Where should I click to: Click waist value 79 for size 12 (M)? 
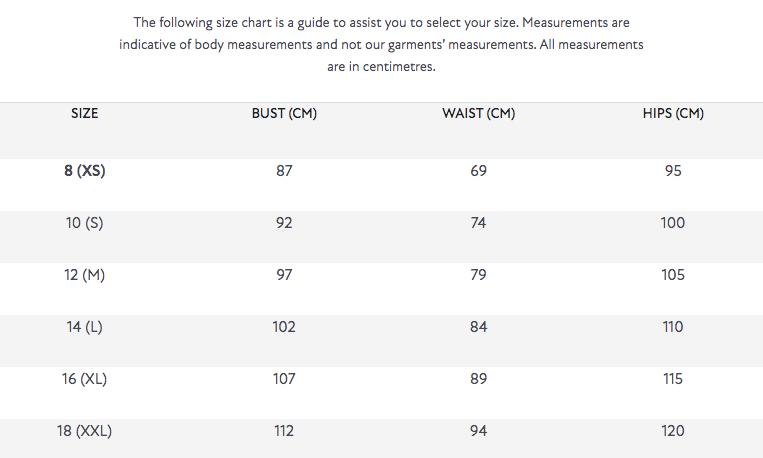[x=478, y=275]
